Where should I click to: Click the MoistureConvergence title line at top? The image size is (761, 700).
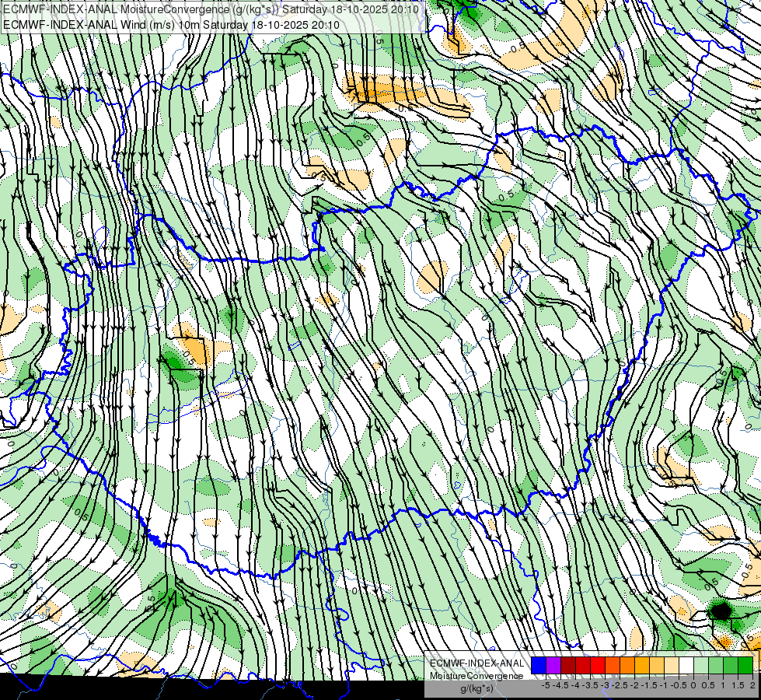coord(211,9)
